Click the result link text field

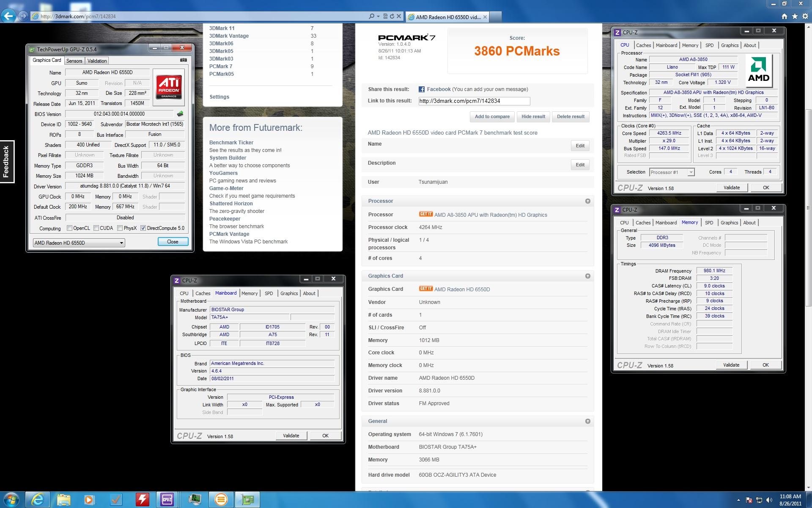[474, 101]
